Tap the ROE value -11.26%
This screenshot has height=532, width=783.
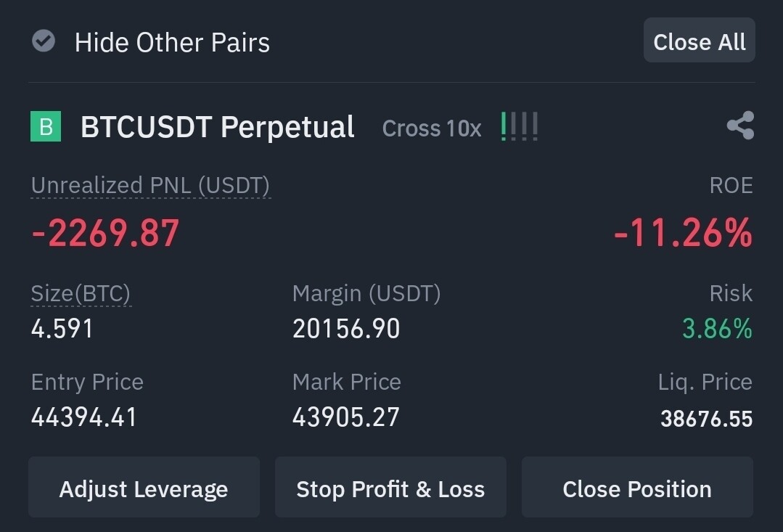(x=683, y=233)
